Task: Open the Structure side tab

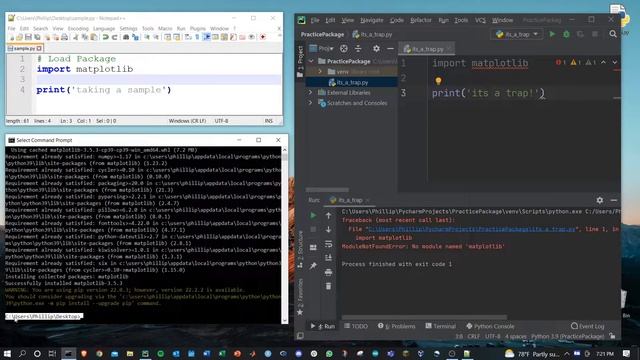Action: pos(301,248)
